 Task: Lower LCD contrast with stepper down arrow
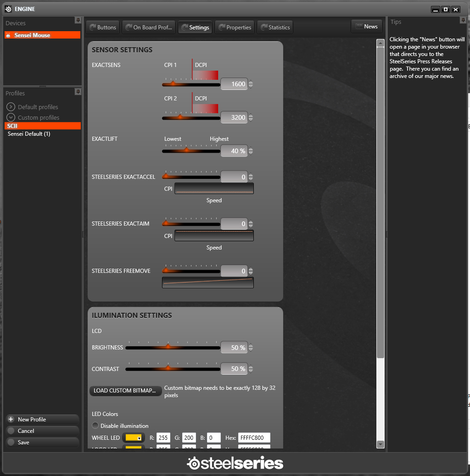[251, 371]
